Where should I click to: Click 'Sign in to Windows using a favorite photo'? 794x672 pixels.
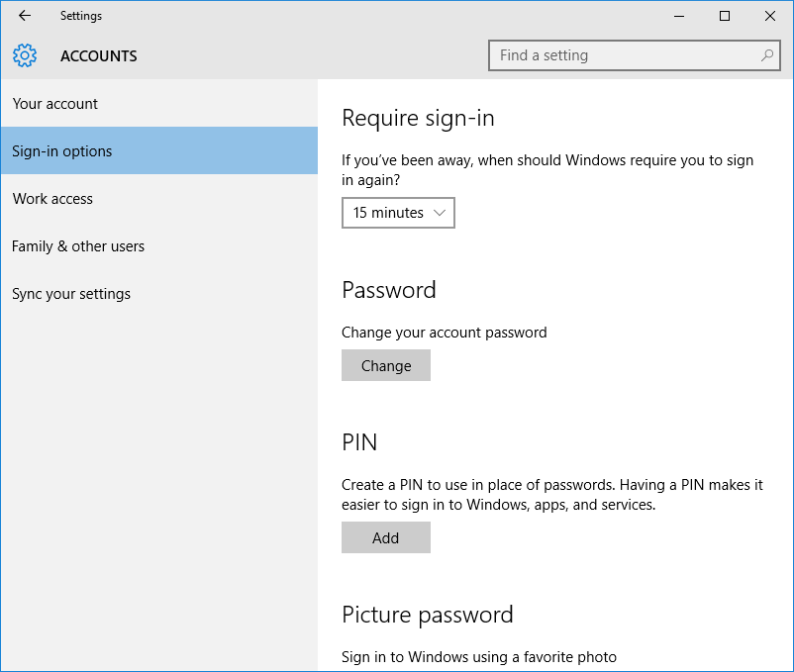479,657
